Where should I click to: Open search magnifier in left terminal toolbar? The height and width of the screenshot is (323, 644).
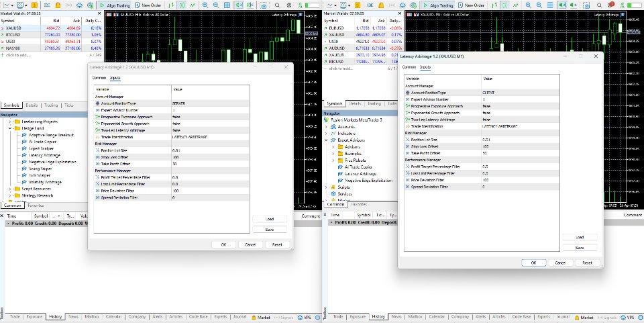point(277,5)
